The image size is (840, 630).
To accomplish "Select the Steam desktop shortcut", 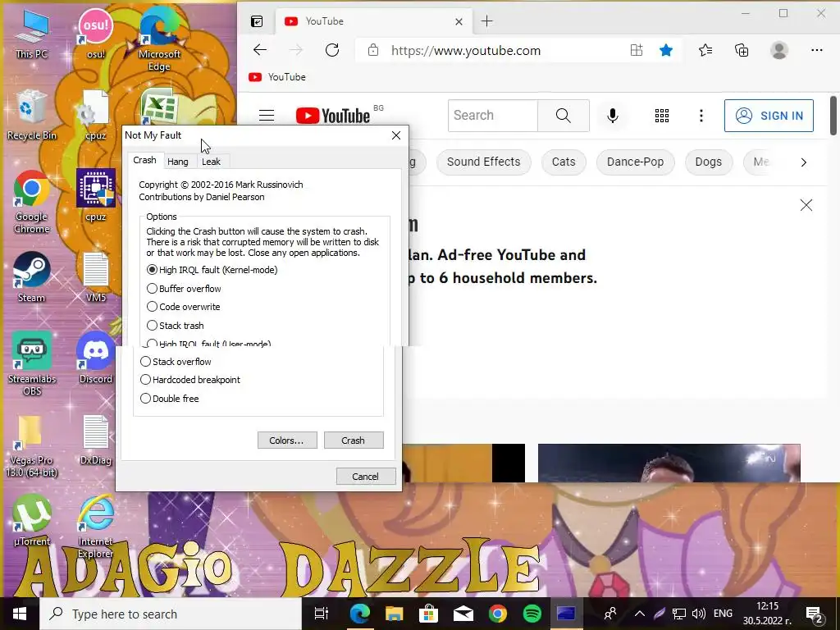I will [x=31, y=277].
